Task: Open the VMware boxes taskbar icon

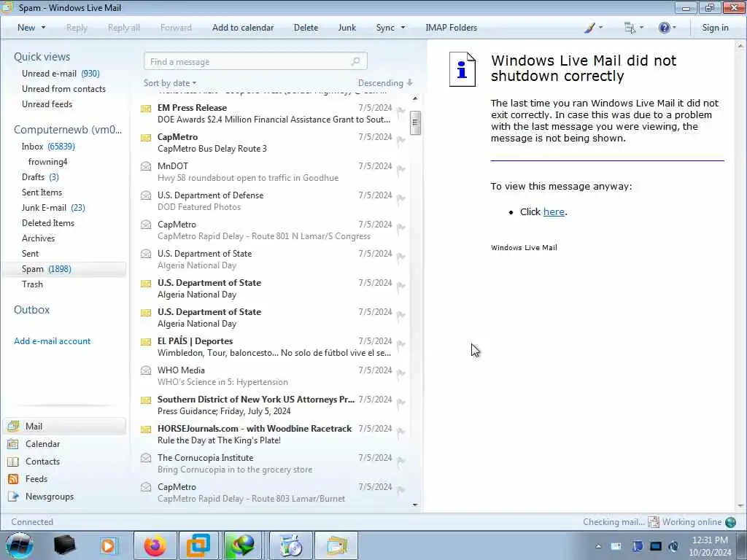Action: [198, 545]
